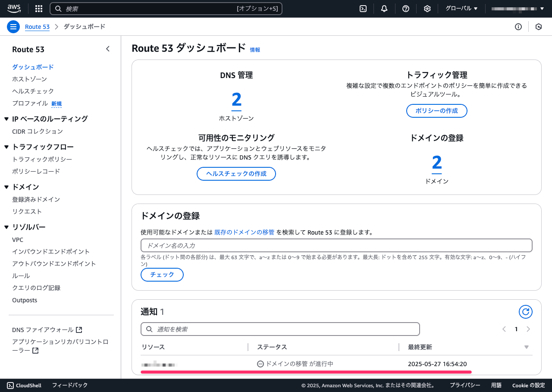Open the help question mark menu
This screenshot has height=392, width=552.
[x=406, y=9]
